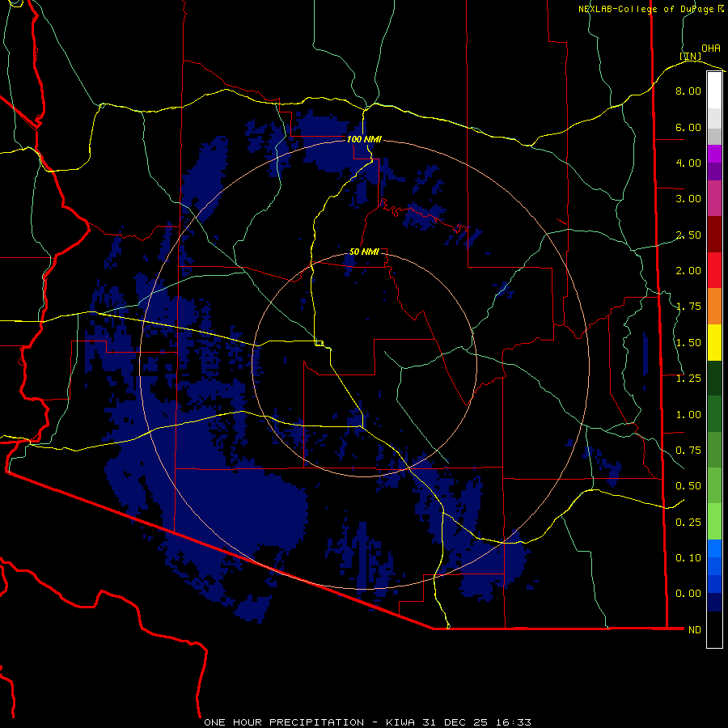
Task: Select the 1.25 legend value
Action: pos(688,379)
